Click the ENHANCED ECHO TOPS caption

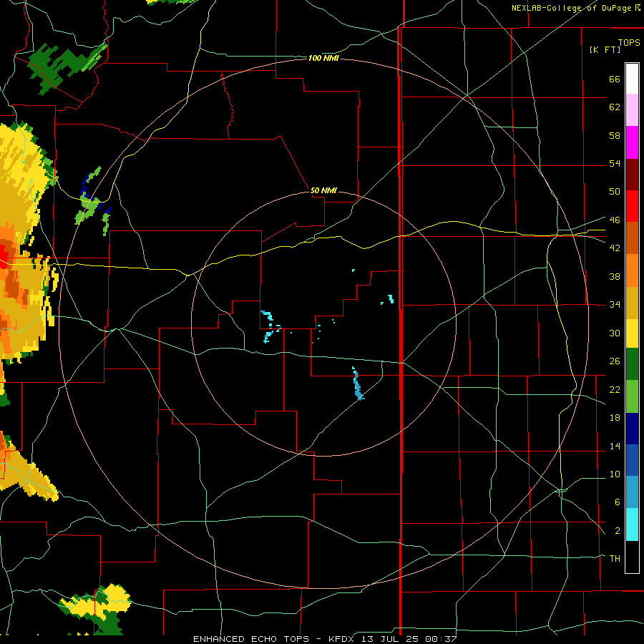click(x=251, y=639)
